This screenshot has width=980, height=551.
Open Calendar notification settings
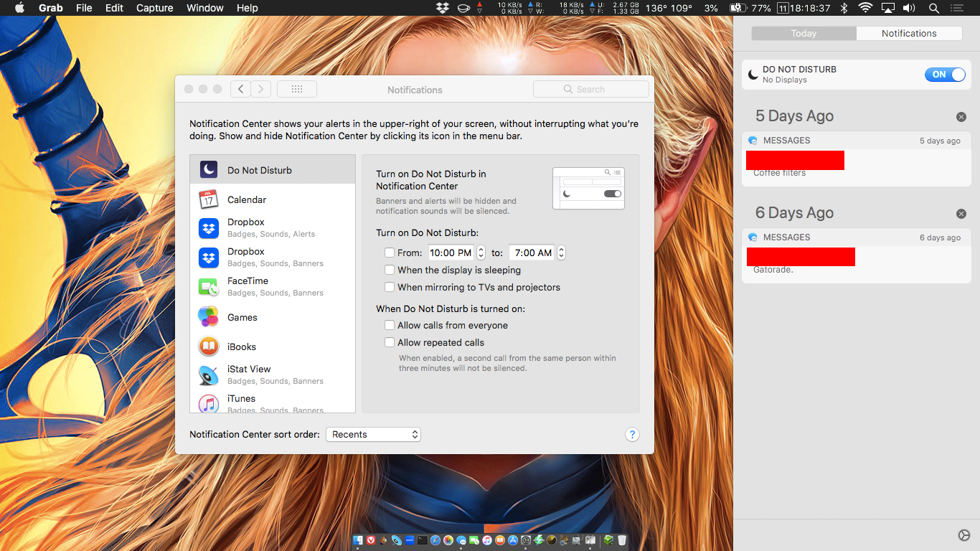click(273, 199)
